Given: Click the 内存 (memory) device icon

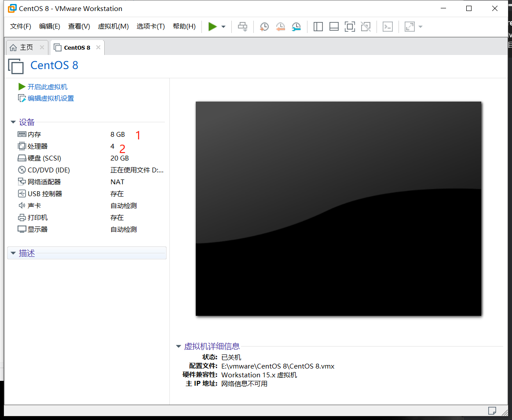Looking at the screenshot, I should [22, 134].
